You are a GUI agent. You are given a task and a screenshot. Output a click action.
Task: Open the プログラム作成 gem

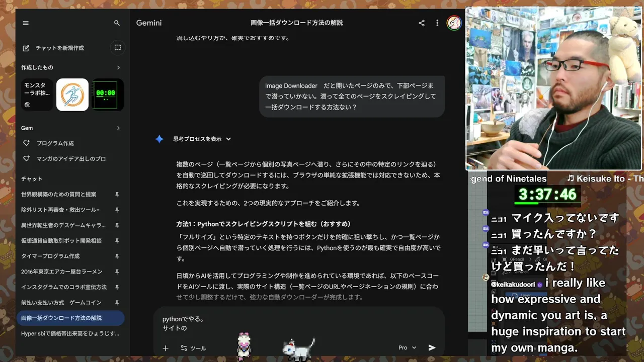pyautogui.click(x=55, y=143)
